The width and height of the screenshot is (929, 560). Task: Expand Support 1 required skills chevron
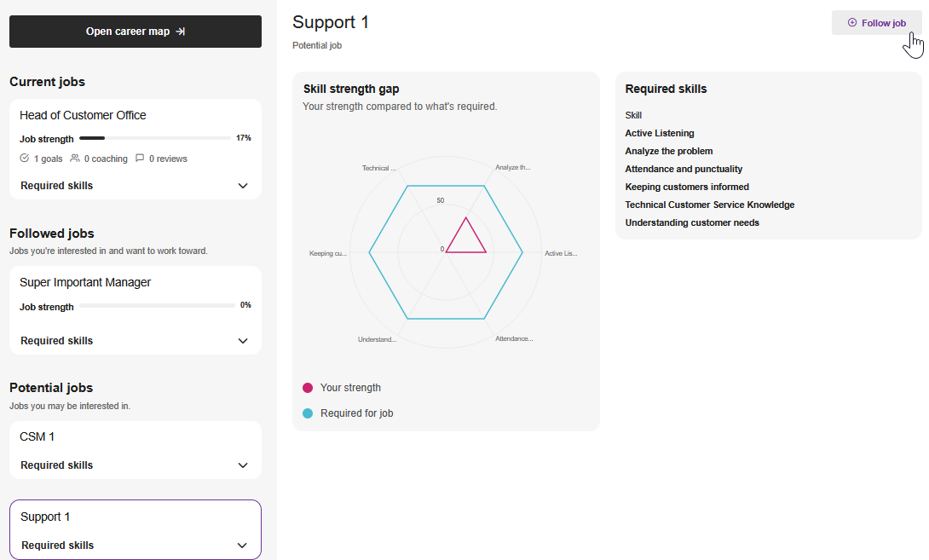coord(242,546)
